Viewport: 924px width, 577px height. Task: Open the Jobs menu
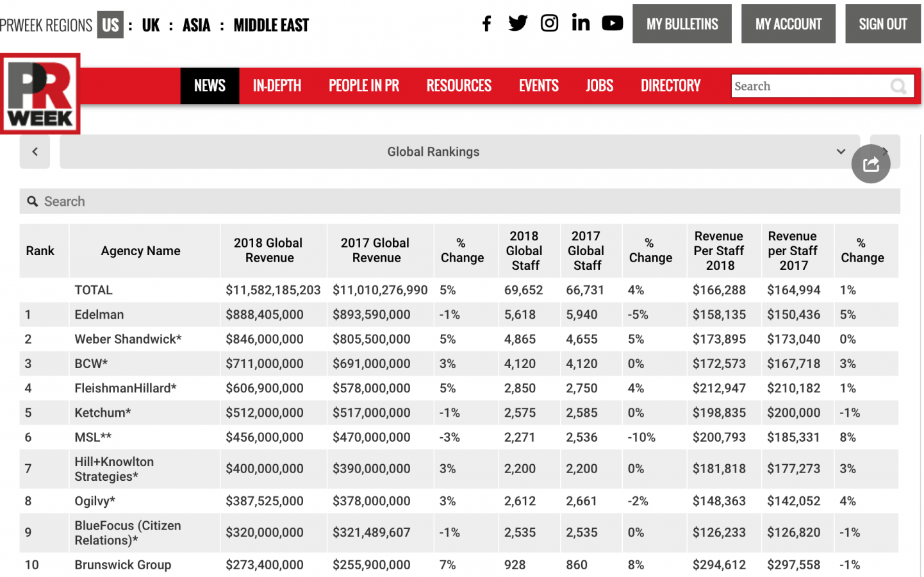pos(599,86)
